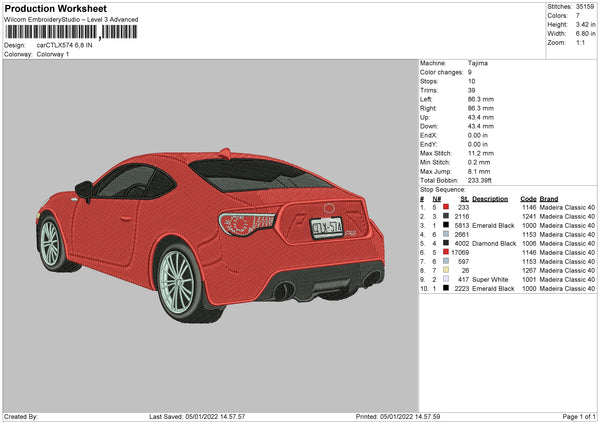
Task: Click the red swatch with 17069 stitches
Action: [x=444, y=252]
